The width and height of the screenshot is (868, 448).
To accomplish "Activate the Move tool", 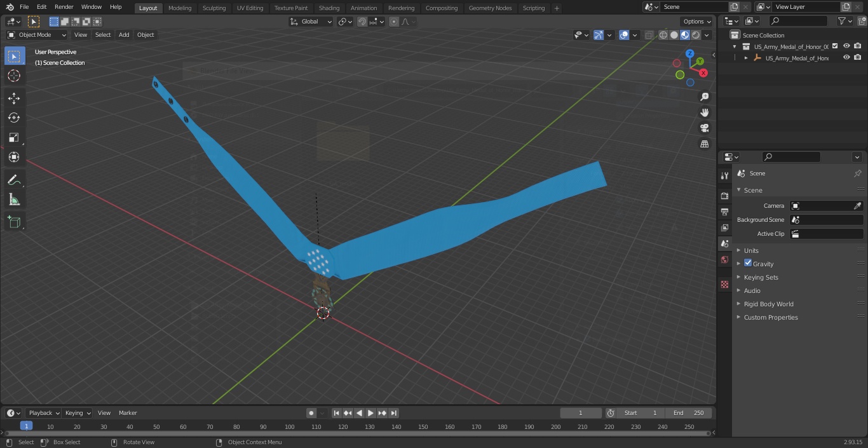I will click(14, 98).
